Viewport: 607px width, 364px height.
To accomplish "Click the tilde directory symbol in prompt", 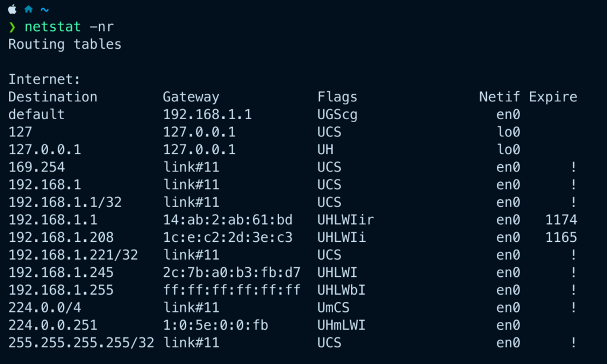I will 45,9.
